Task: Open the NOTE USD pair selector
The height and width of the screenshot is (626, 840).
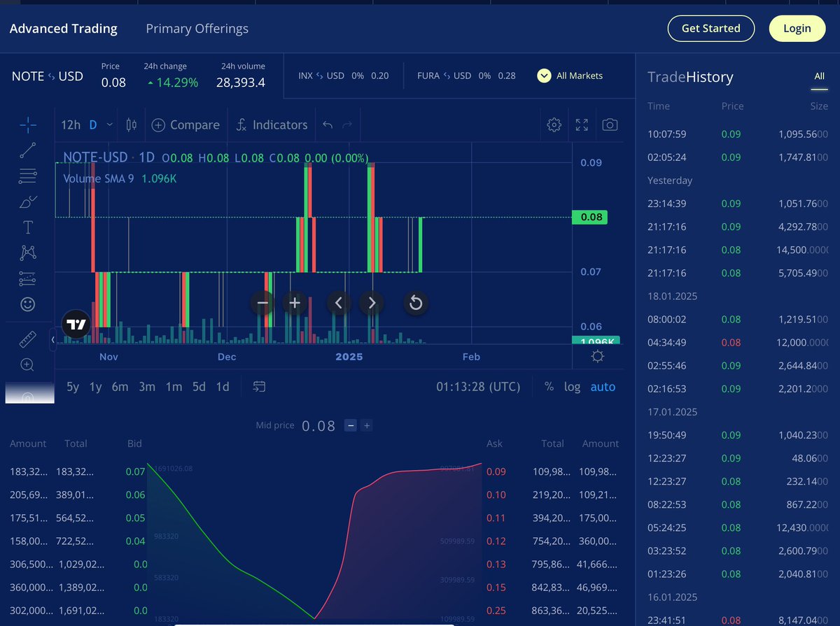Action: (48, 76)
